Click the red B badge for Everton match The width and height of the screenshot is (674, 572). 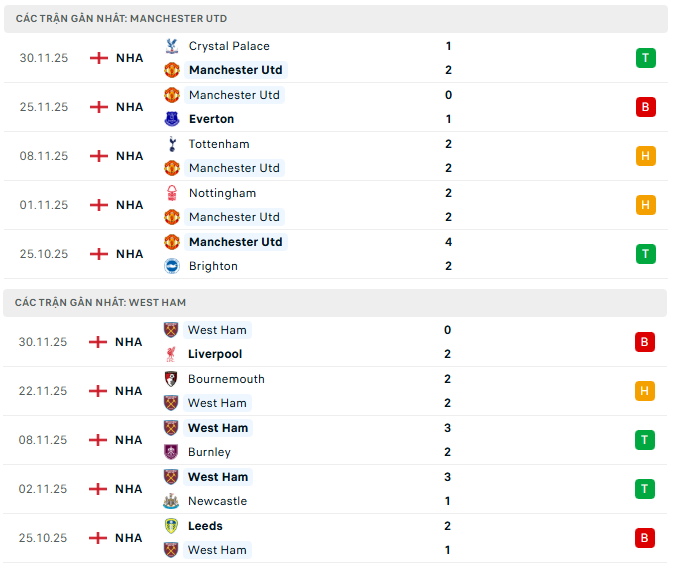coord(645,107)
